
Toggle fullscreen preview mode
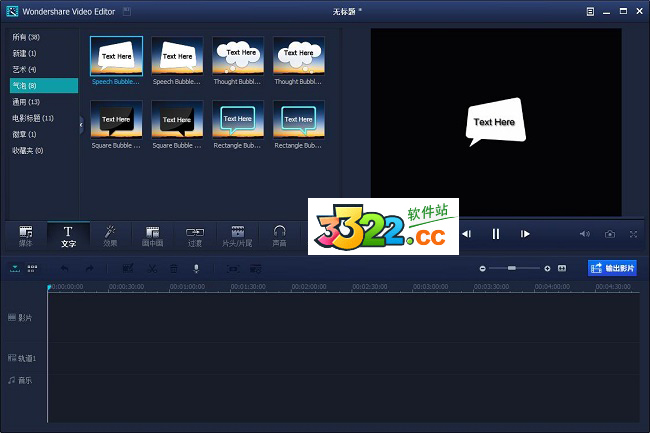point(634,234)
